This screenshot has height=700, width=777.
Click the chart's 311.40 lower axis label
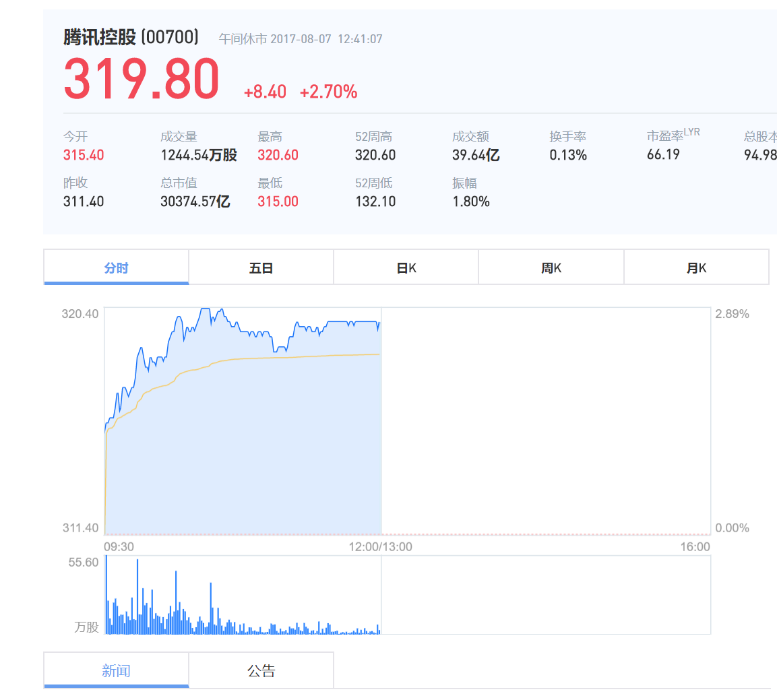[x=80, y=528]
